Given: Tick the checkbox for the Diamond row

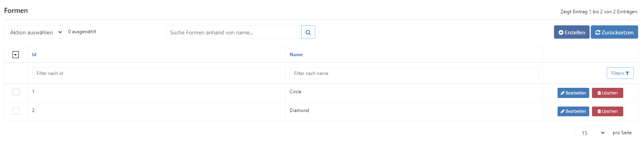Looking at the screenshot, I should pos(16,111).
